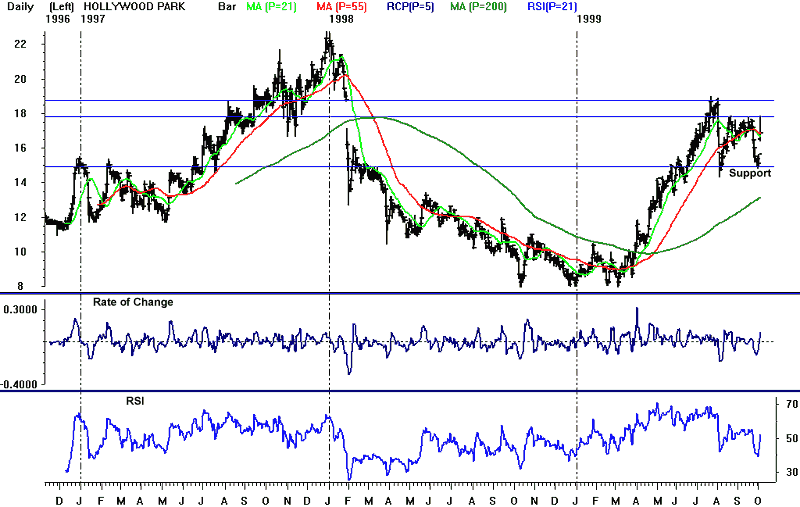The image size is (800, 507).
Task: Click the price axis value 16
Action: coord(20,148)
